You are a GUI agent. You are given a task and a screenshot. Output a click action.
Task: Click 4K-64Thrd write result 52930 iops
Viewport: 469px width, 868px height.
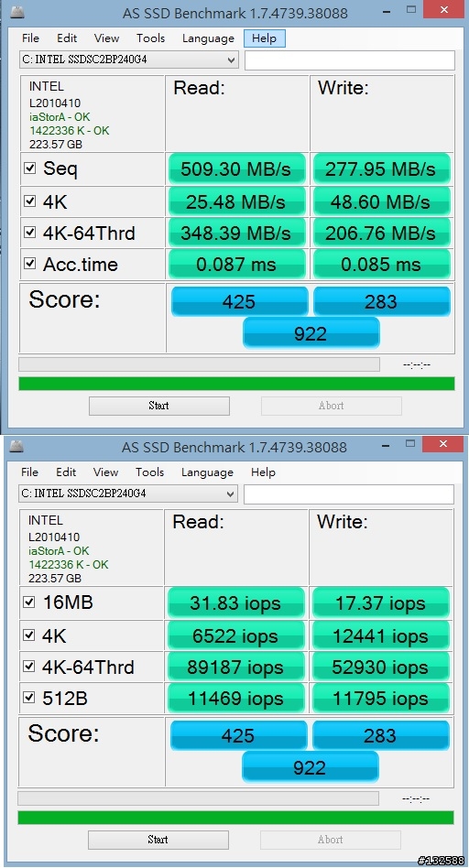pos(381,667)
